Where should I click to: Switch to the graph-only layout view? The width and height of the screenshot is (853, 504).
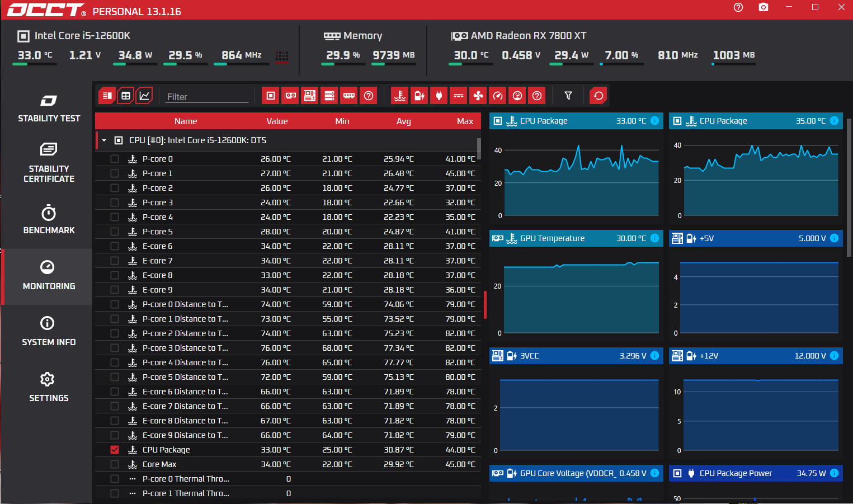point(144,96)
